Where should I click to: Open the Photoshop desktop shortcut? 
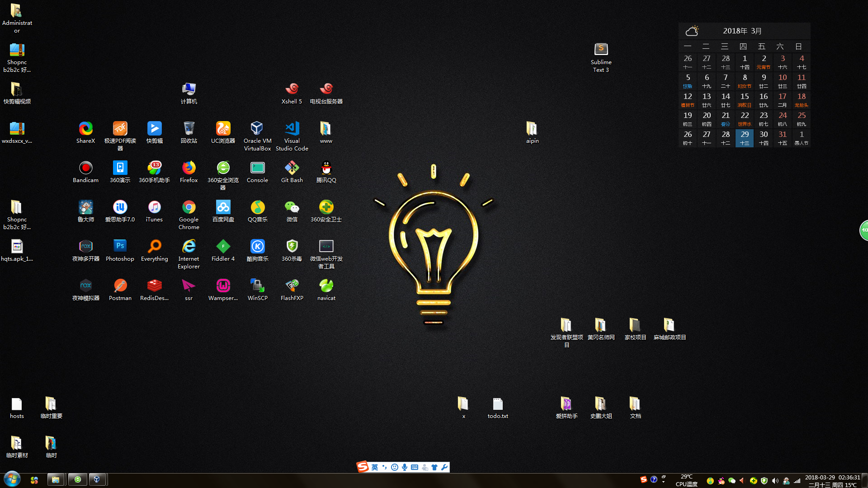pos(120,247)
